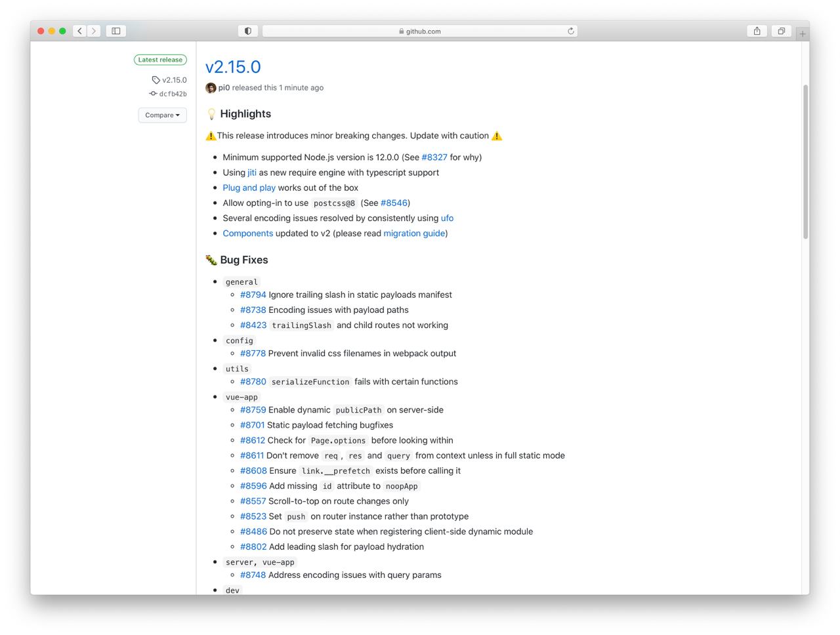Open the v2.15.0 tag in the sidebar
The width and height of the screenshot is (840, 635).
[x=175, y=80]
